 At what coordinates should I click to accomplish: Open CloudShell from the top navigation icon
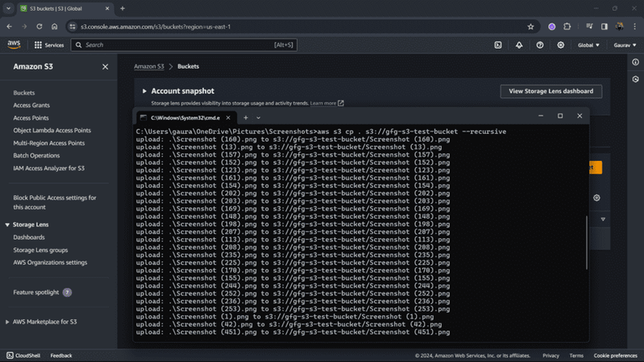click(498, 44)
